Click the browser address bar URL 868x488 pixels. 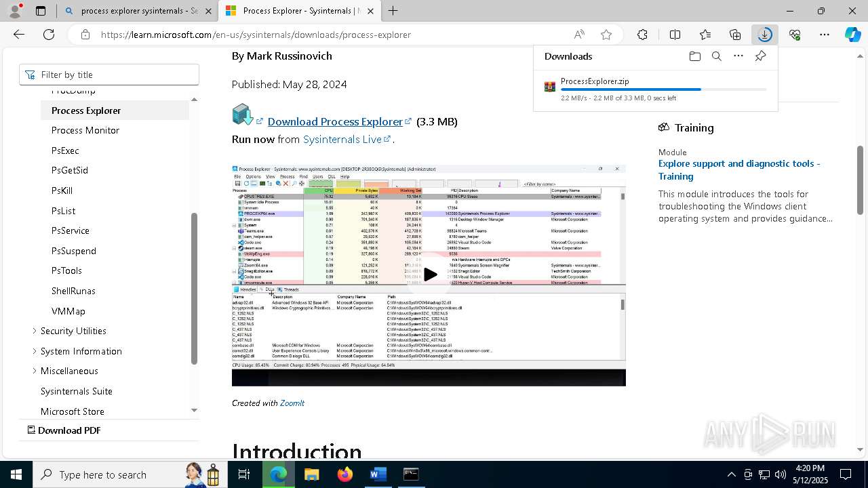(256, 35)
